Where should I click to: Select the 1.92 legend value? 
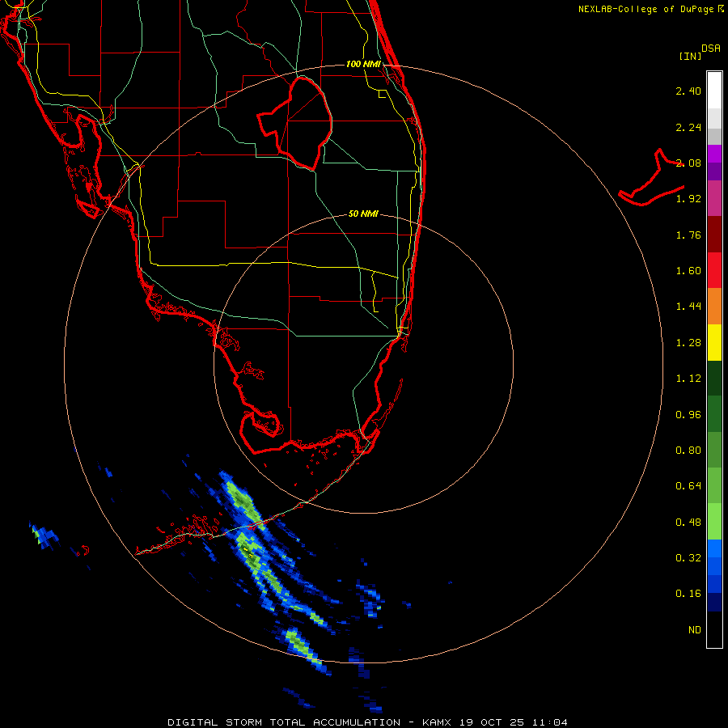tap(688, 199)
